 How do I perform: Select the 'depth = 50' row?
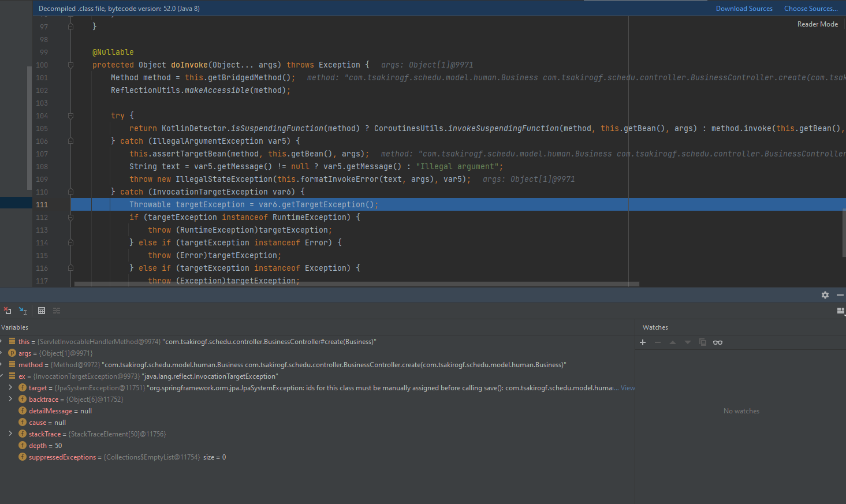(317, 445)
